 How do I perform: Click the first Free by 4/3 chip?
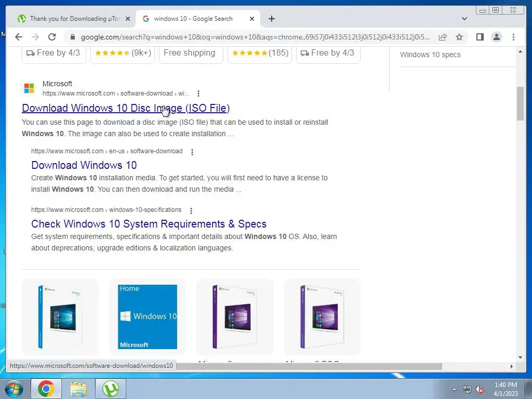click(x=54, y=54)
